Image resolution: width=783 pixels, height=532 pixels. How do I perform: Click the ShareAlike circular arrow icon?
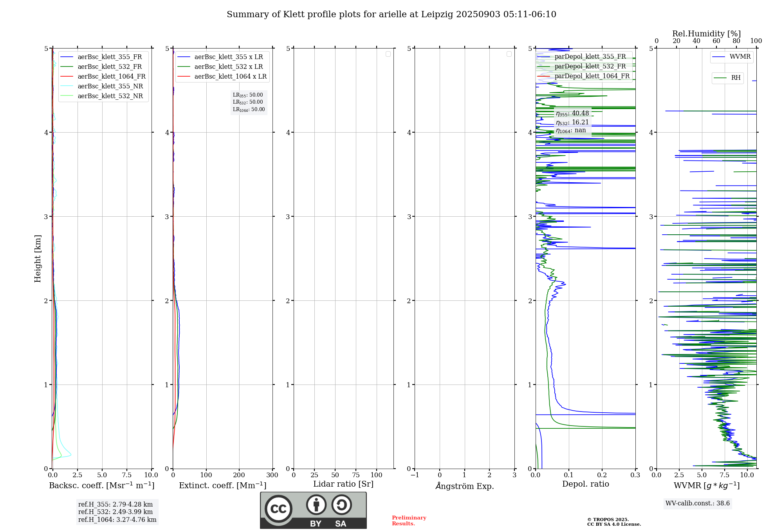(x=341, y=505)
